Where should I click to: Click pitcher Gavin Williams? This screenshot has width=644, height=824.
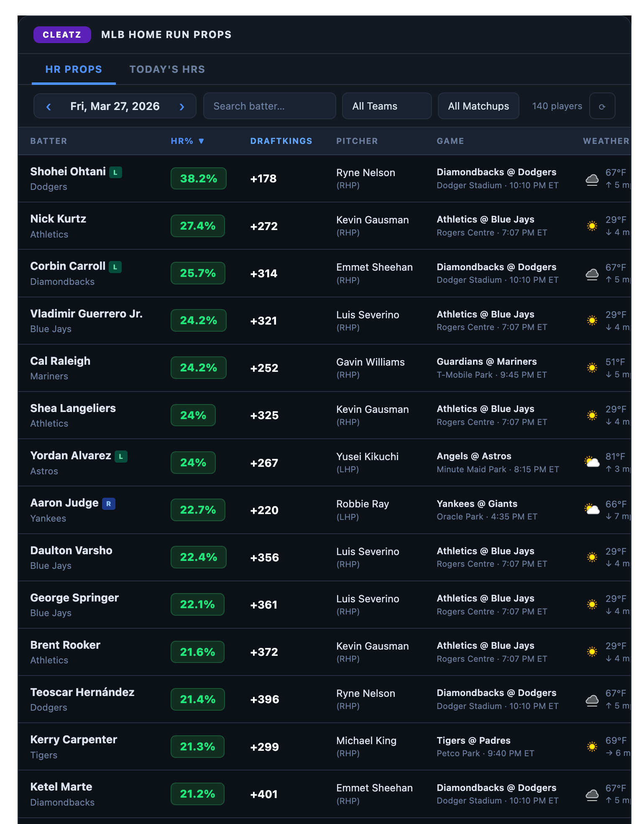(371, 362)
